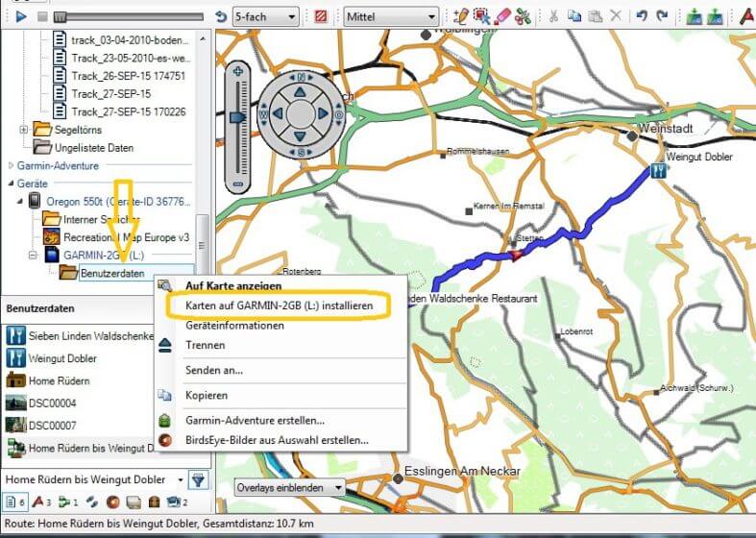Screen dimensions: 756x538
Task: Pan the map west with left arrow
Action: point(278,114)
